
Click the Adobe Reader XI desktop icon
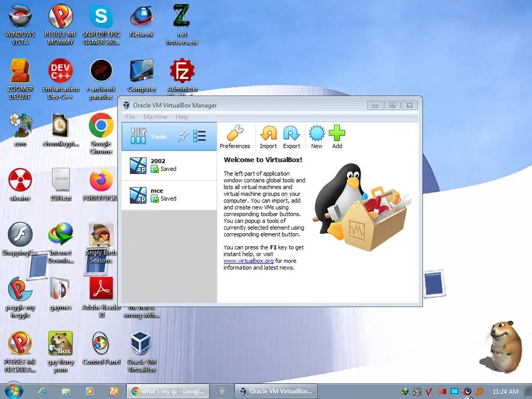tap(101, 297)
